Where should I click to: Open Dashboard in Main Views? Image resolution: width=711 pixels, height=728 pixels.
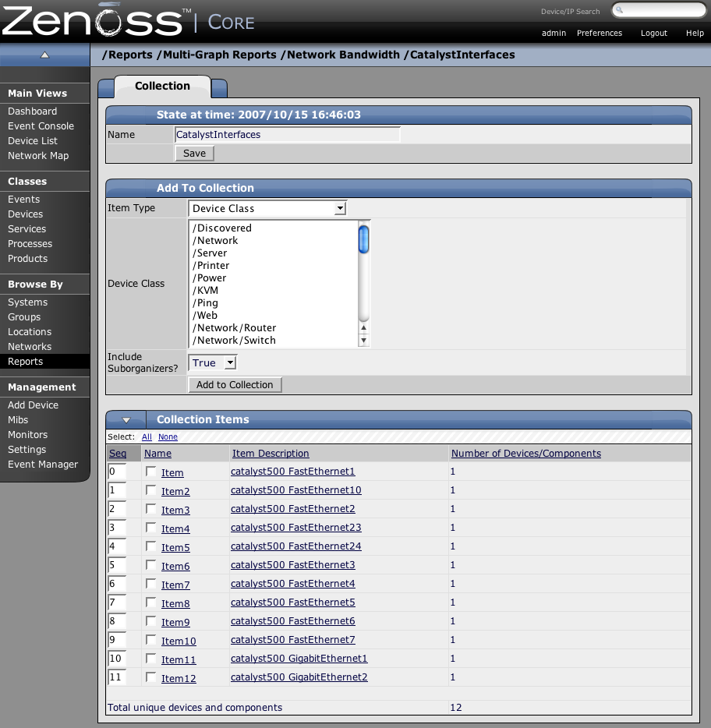[33, 111]
